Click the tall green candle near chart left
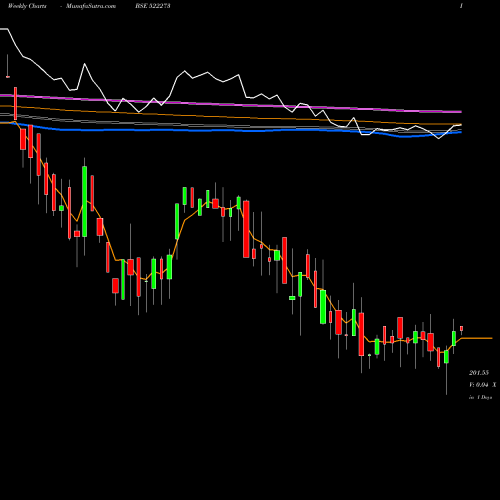Viewport: 500px width, 500px height. (x=85, y=202)
